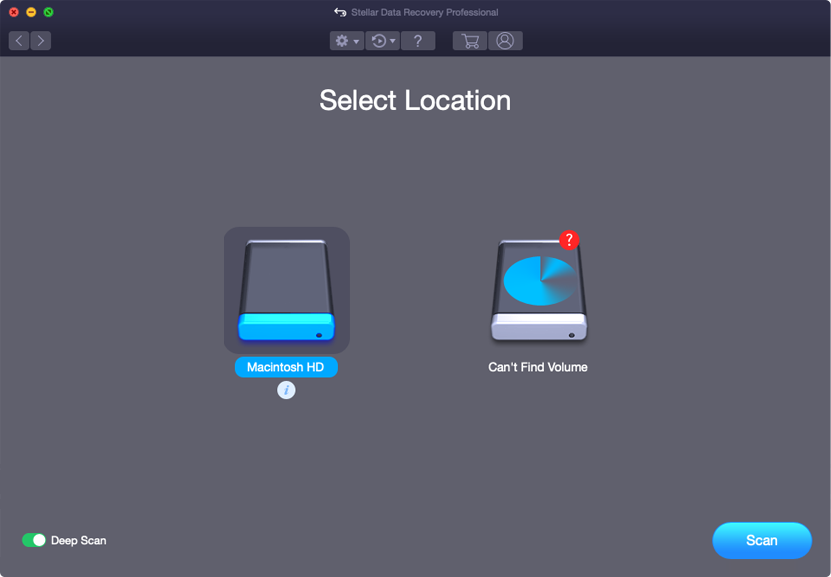Open the resume recovery history menu
The width and height of the screenshot is (831, 577).
383,41
